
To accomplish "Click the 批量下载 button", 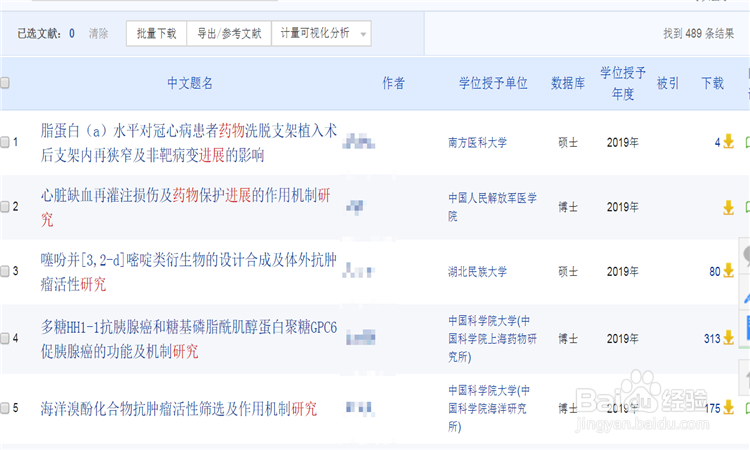I will pyautogui.click(x=156, y=33).
